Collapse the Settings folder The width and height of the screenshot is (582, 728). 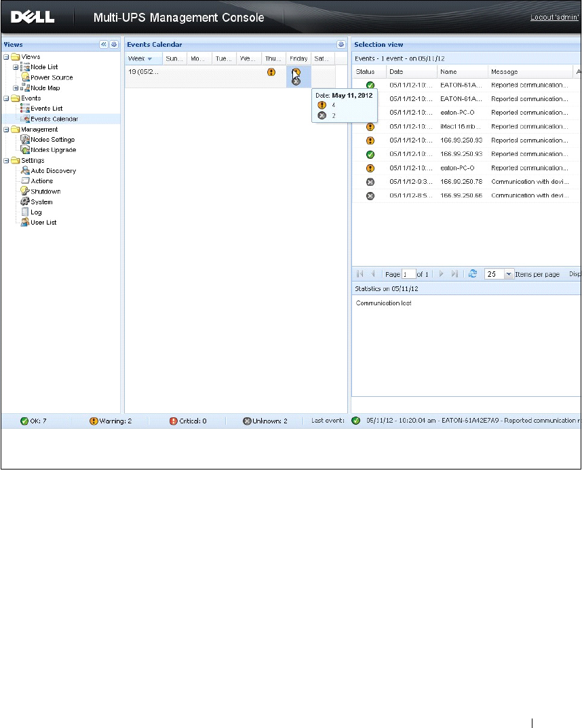click(x=6, y=161)
